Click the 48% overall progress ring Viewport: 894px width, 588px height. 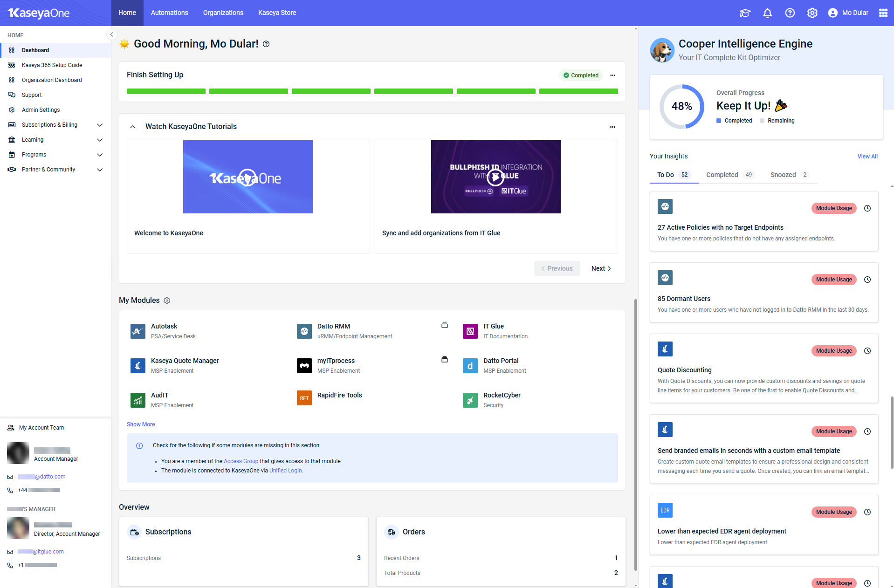coord(681,107)
